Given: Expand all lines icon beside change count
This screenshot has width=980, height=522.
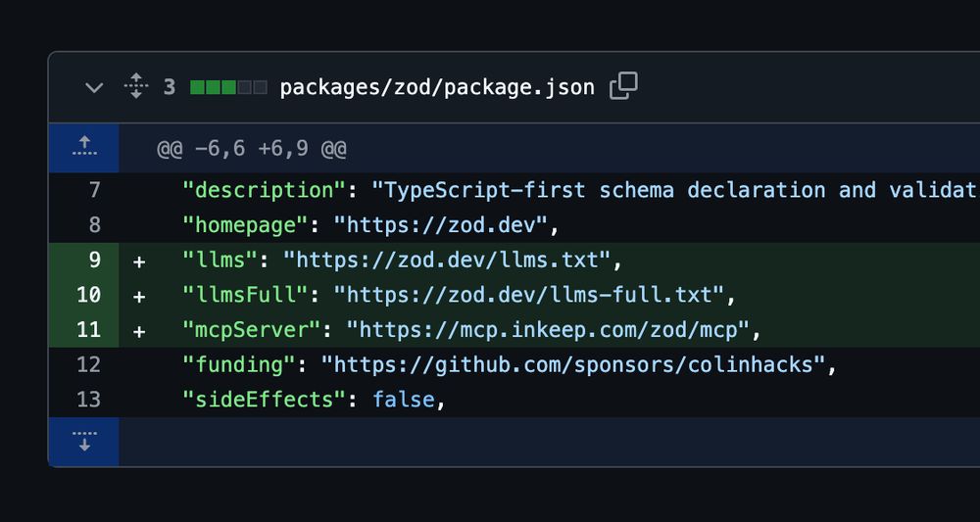Looking at the screenshot, I should click(135, 87).
